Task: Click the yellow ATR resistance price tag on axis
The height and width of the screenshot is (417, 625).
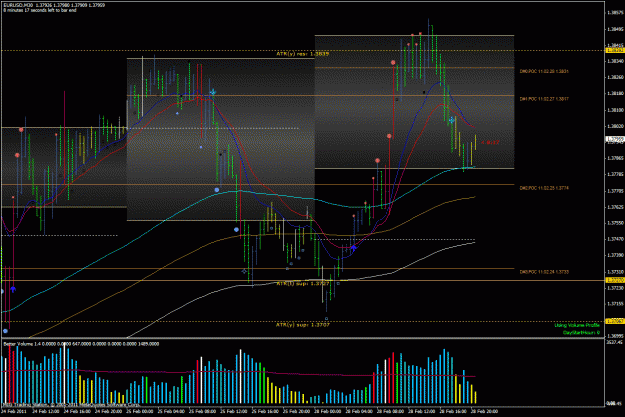Action: [x=615, y=50]
